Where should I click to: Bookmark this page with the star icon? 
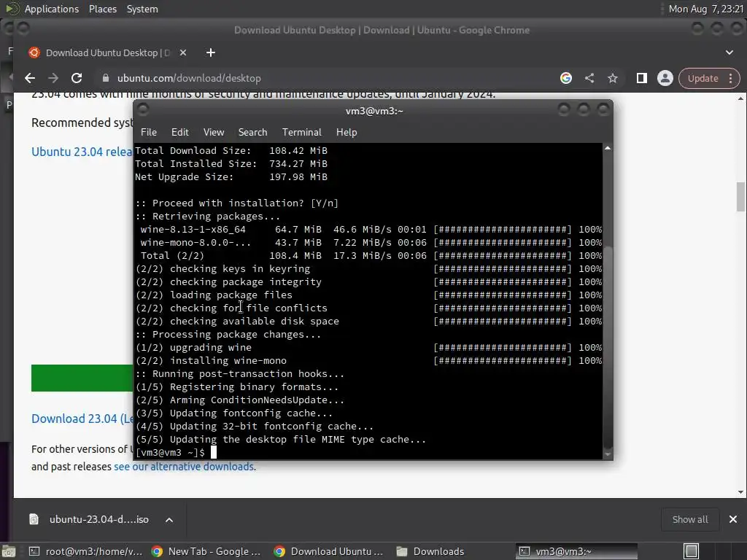click(x=613, y=78)
